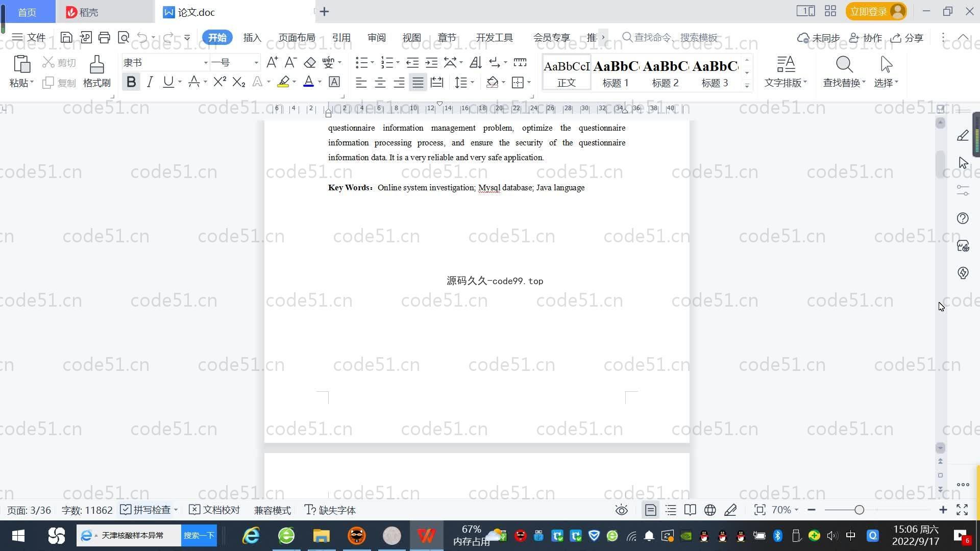
Task: Click the zoom slider handle
Action: click(x=859, y=510)
